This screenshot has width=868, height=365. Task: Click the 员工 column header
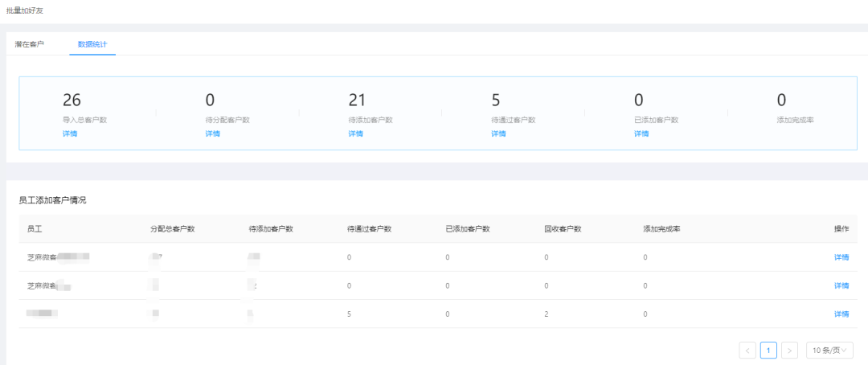(x=35, y=229)
